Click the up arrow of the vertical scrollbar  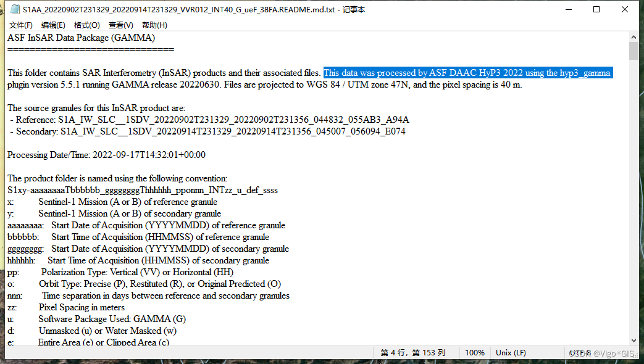click(x=635, y=36)
